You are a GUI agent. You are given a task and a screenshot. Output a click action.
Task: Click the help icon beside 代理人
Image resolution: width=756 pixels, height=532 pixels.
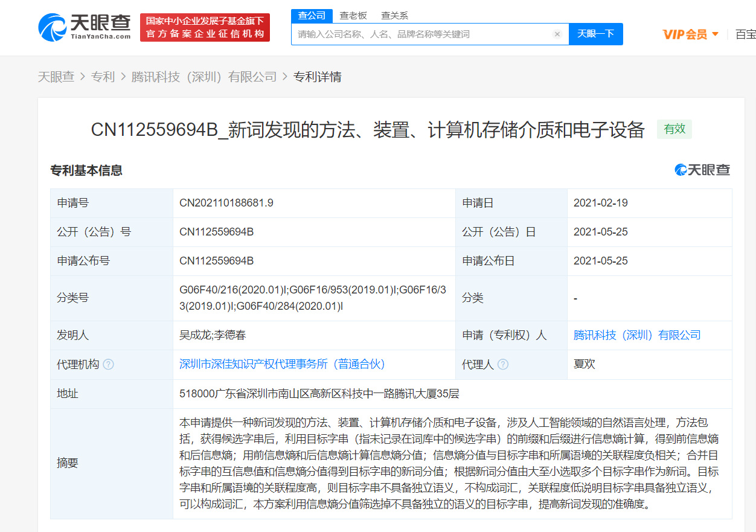(x=502, y=364)
